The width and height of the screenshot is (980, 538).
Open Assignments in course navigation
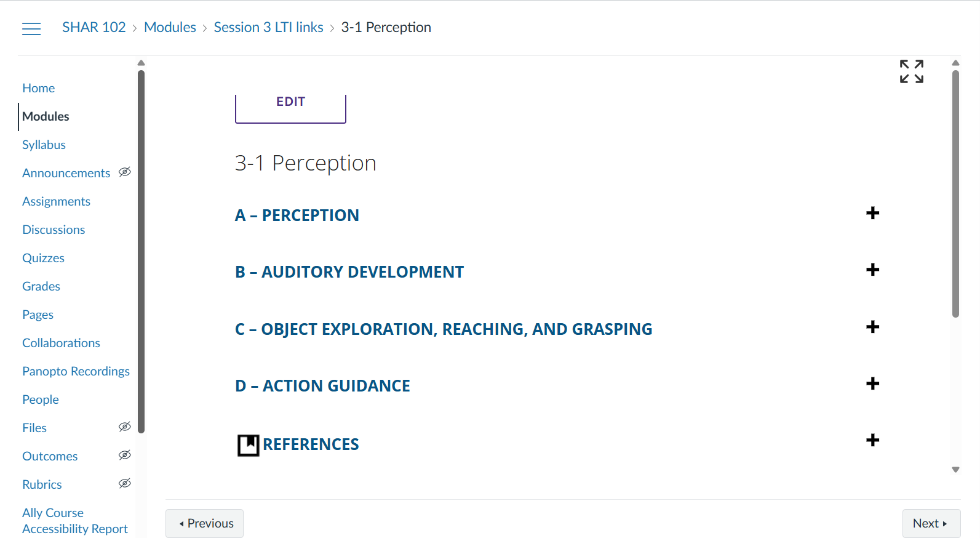[x=56, y=201]
